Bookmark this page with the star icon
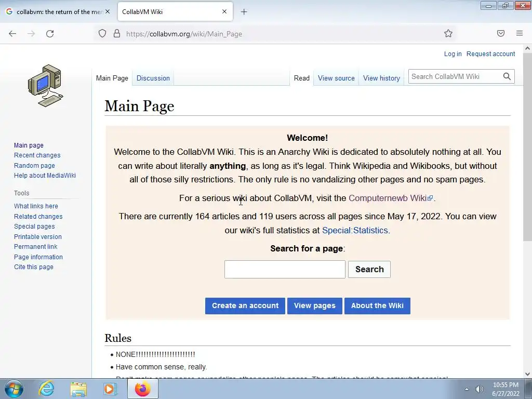Screen dimensions: 532x399 (448, 33)
